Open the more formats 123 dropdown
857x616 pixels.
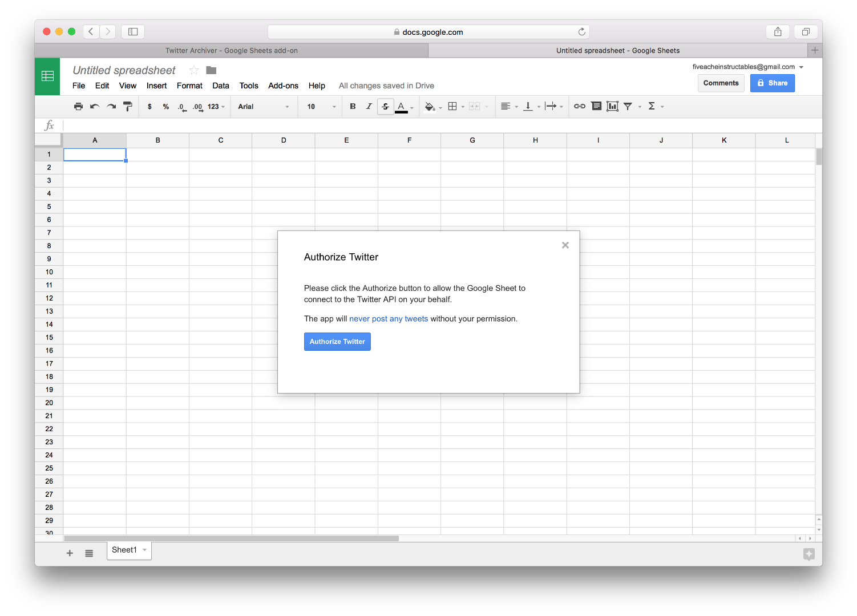click(x=215, y=106)
